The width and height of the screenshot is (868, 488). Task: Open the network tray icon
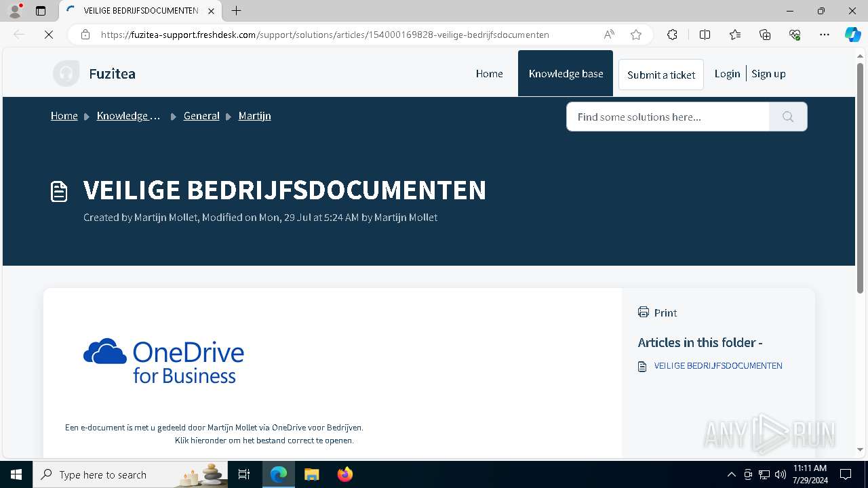click(x=764, y=474)
